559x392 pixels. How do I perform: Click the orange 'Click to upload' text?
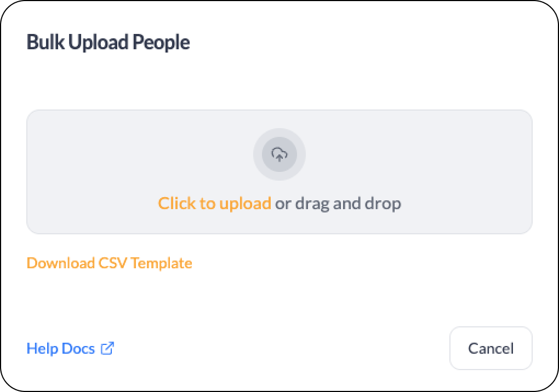(215, 203)
